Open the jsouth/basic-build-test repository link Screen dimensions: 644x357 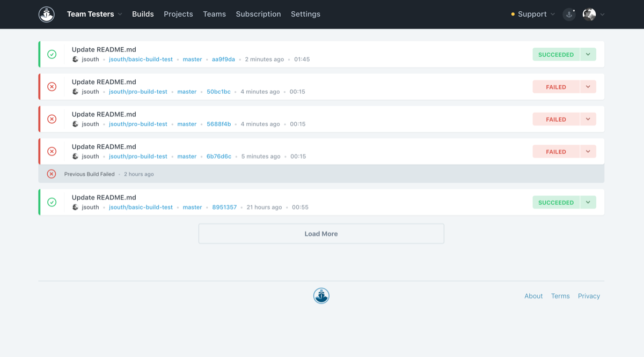pos(141,59)
